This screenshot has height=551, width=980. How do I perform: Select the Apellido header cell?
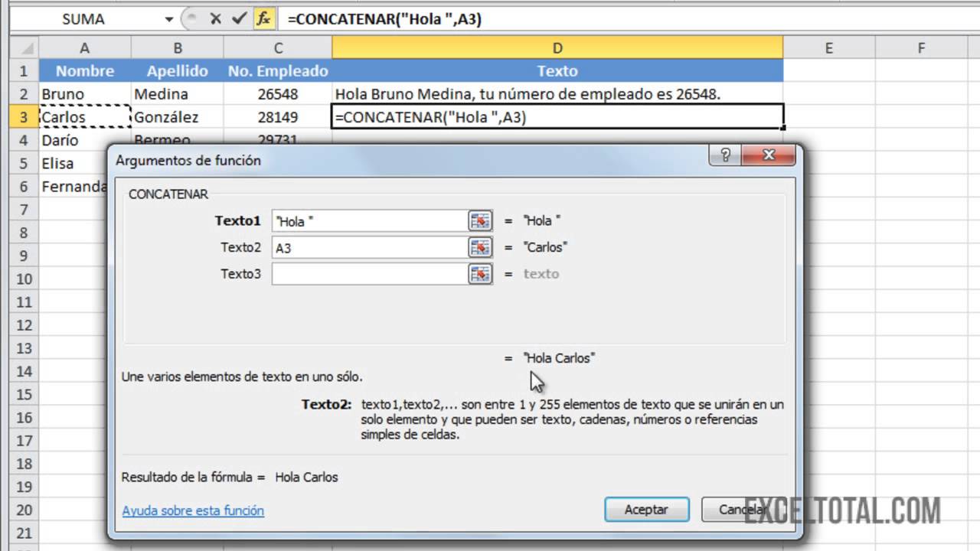(178, 71)
